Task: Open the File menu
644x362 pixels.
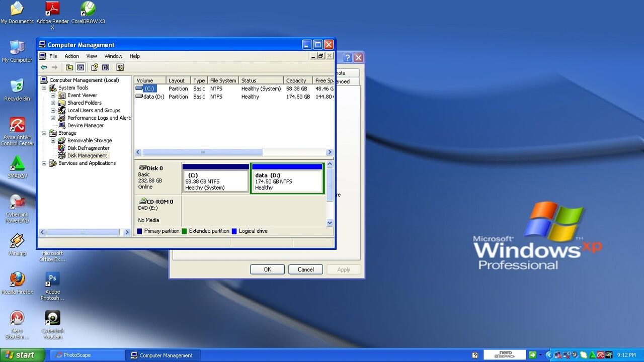Action: point(53,56)
